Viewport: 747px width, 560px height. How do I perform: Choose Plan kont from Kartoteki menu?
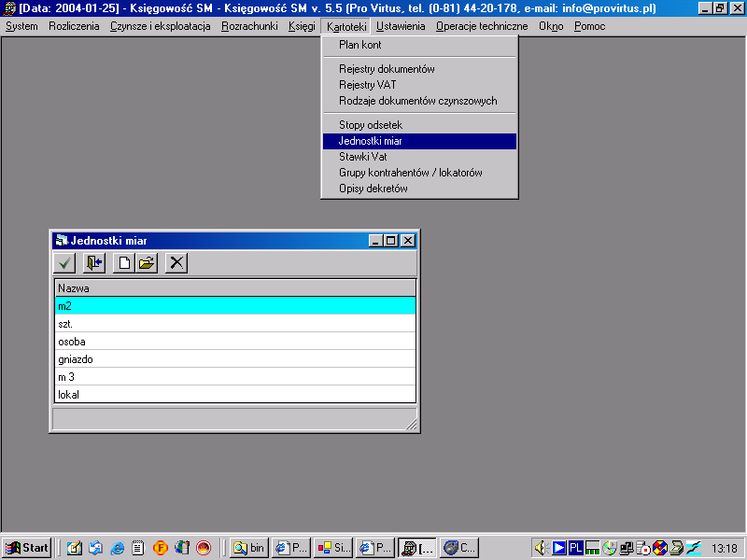[x=419, y=45]
